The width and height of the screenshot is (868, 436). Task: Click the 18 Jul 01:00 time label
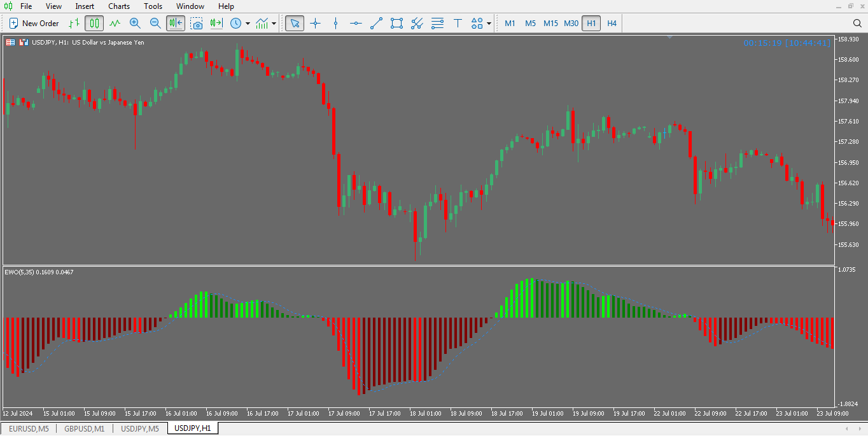pyautogui.click(x=426, y=414)
